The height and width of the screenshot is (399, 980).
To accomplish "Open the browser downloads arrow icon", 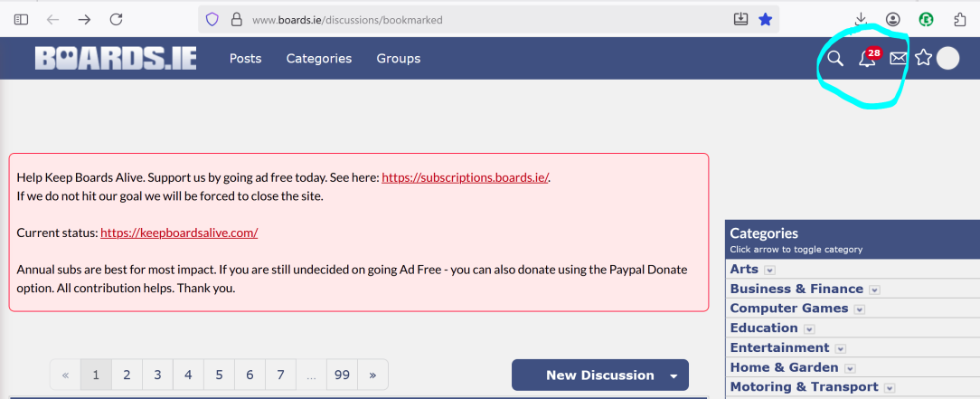I will (x=861, y=19).
